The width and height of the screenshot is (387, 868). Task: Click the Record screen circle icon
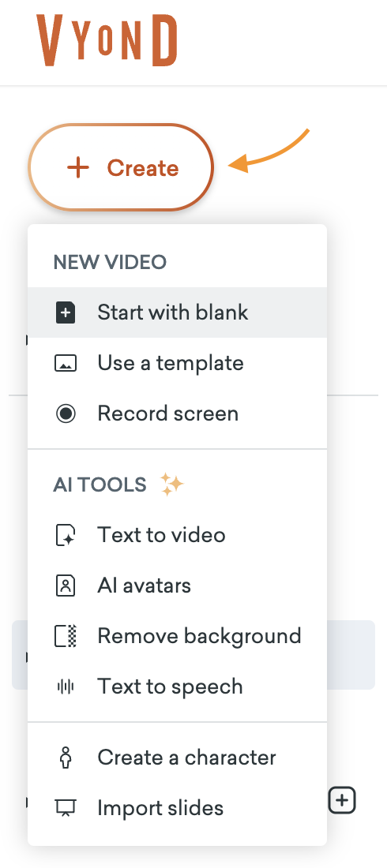point(66,413)
